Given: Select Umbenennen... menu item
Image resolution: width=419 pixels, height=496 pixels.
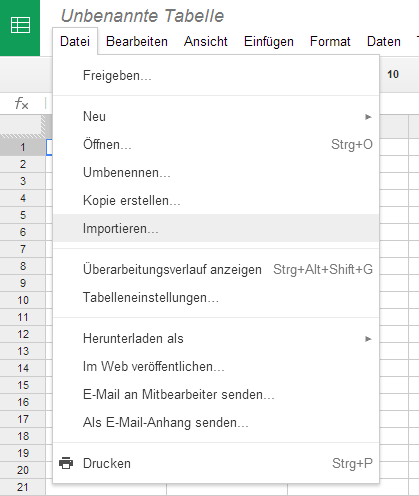Looking at the screenshot, I should (x=216, y=172).
